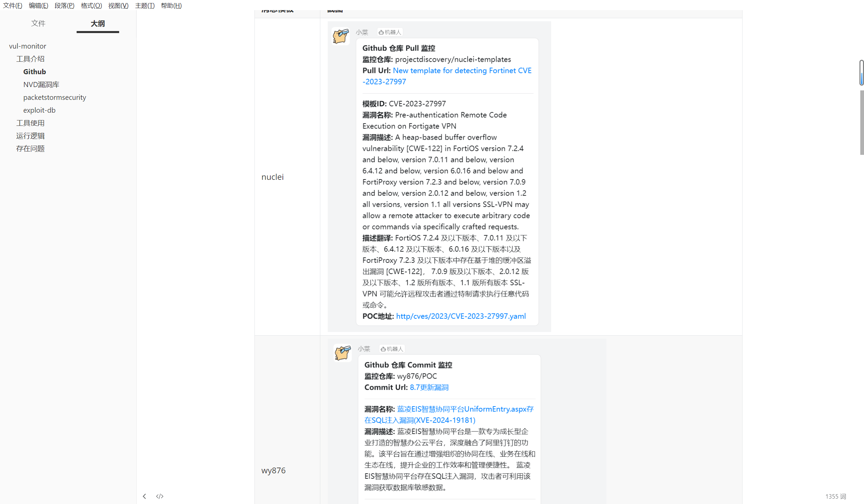Open the 格式(O) menu
The height and width of the screenshot is (504, 864).
91,5
